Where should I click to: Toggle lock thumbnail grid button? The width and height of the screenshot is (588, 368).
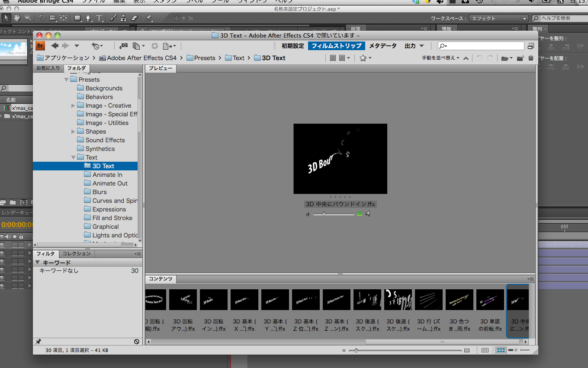coord(485,350)
